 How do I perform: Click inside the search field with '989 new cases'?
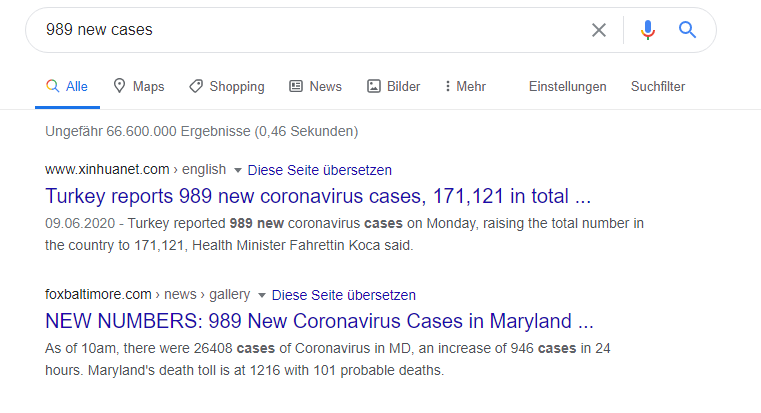pyautogui.click(x=311, y=30)
